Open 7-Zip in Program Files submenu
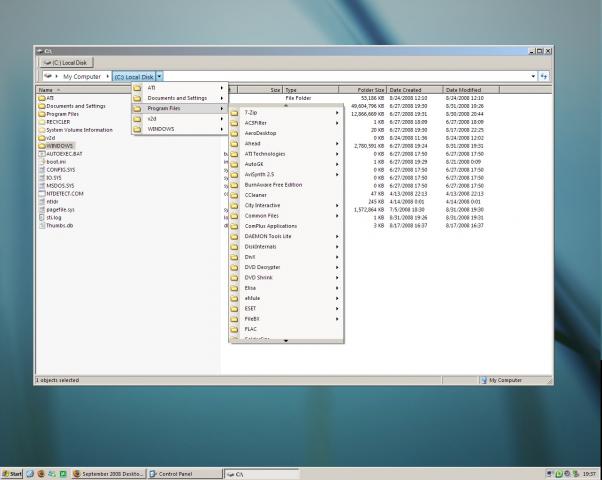 pos(286,113)
